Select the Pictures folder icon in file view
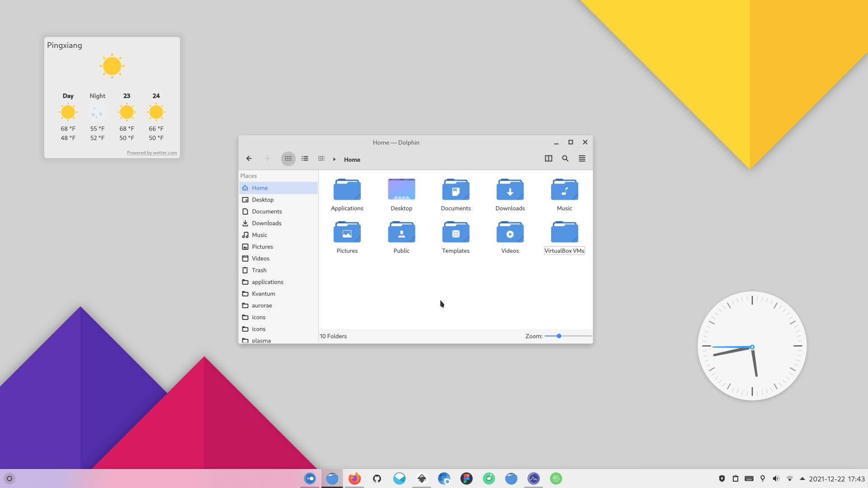Screen dimensions: 868x488 347,232
